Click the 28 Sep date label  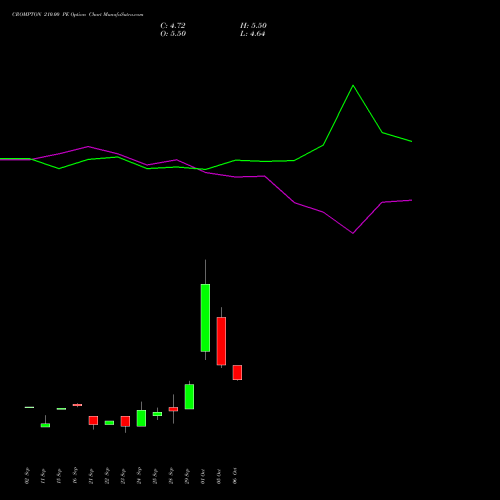(171, 476)
